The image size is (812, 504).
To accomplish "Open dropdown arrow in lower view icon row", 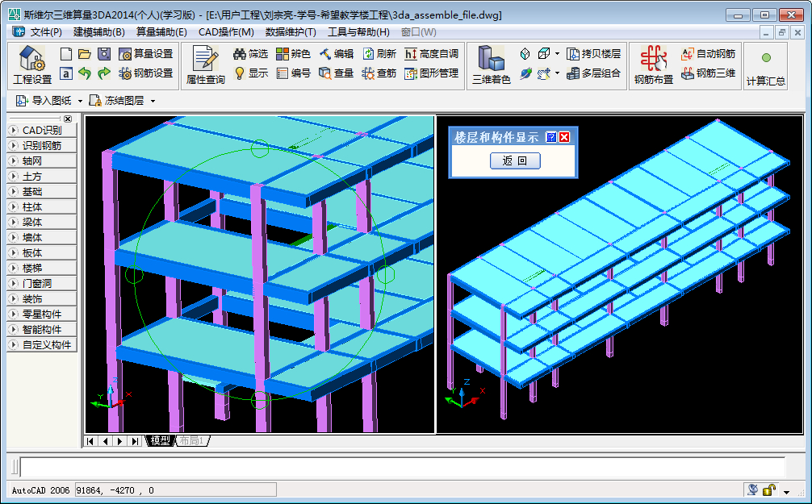I will [557, 73].
